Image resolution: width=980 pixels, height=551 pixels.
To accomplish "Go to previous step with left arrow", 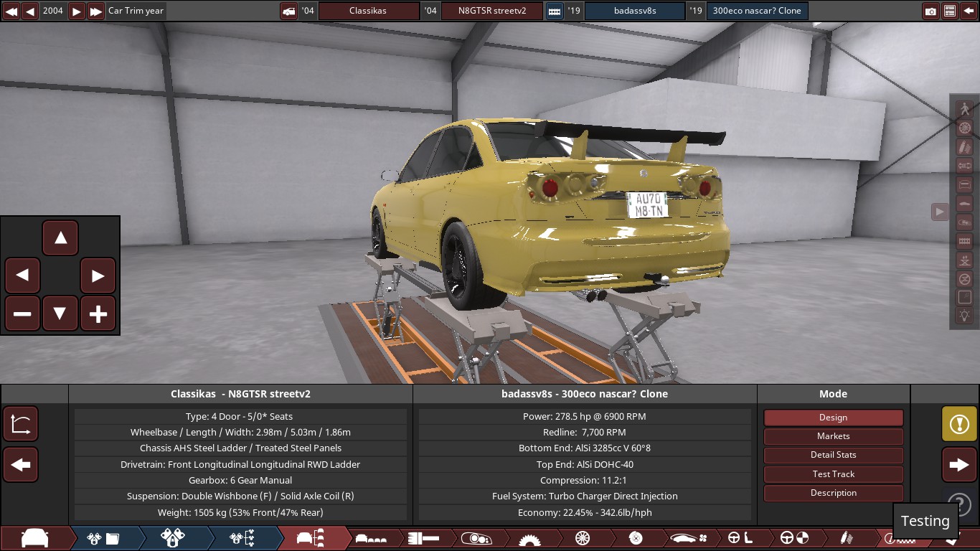I will tap(21, 465).
